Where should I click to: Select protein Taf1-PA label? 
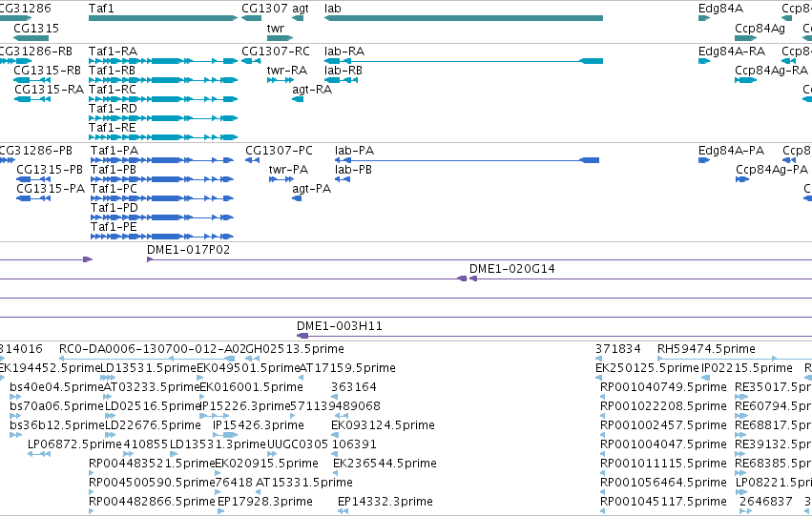115,151
